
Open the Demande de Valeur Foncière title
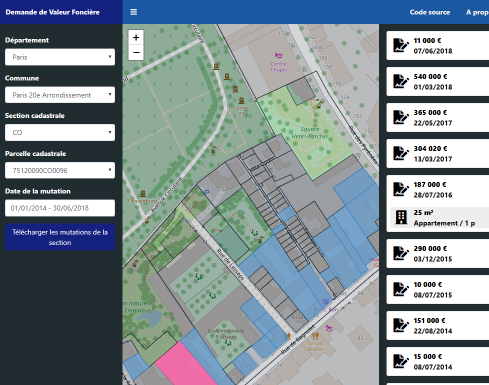click(52, 12)
